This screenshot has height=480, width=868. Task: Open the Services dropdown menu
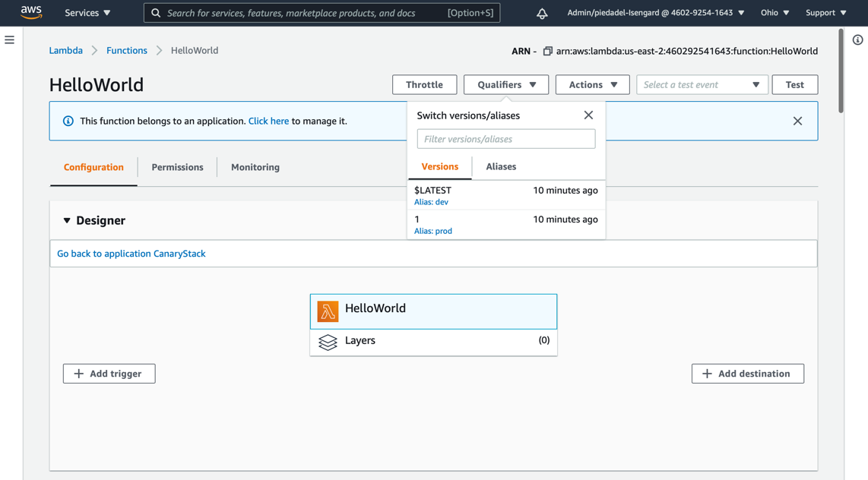(87, 13)
